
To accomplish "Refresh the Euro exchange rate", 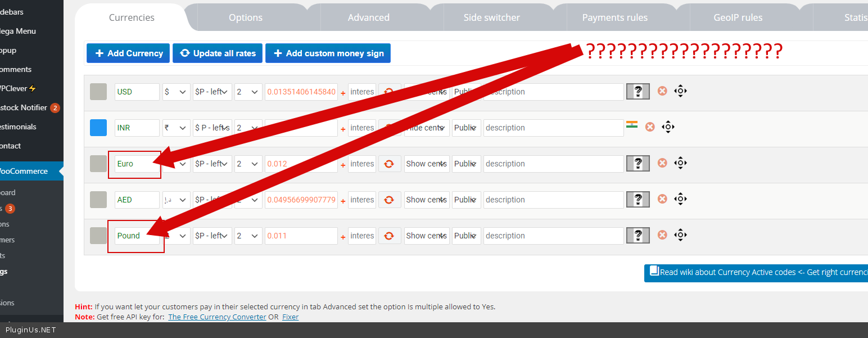I will 389,164.
